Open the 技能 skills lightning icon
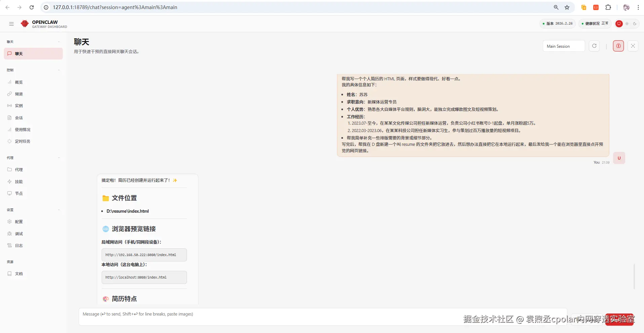 pos(9,181)
